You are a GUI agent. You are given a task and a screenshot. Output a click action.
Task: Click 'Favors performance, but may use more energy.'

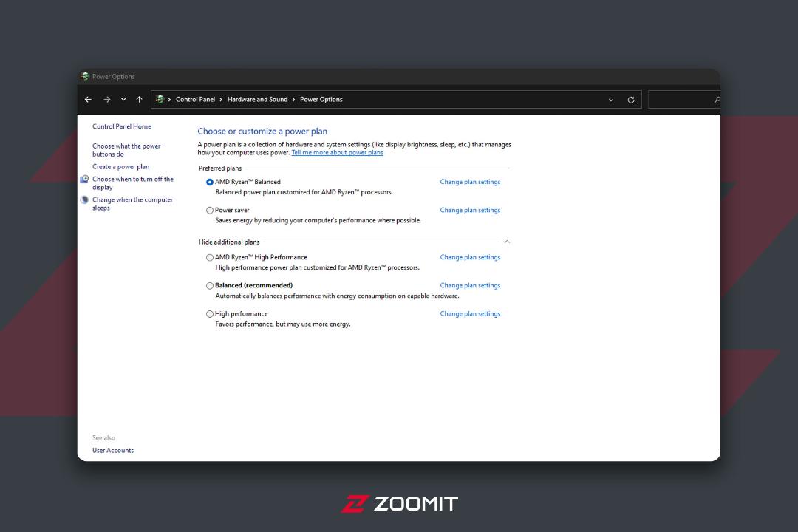(x=283, y=324)
